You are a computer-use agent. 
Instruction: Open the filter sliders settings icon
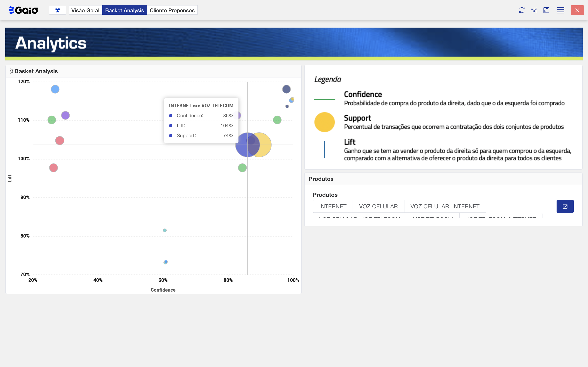(x=534, y=10)
